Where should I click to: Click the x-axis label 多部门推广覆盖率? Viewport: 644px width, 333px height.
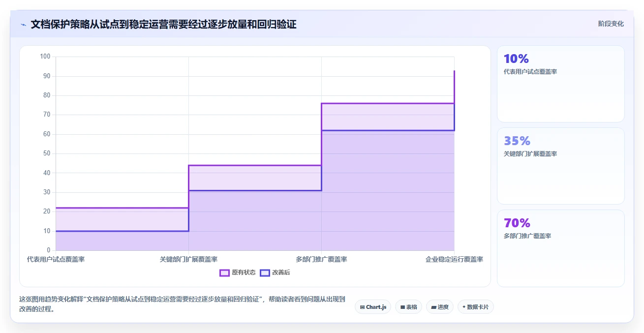click(x=321, y=259)
